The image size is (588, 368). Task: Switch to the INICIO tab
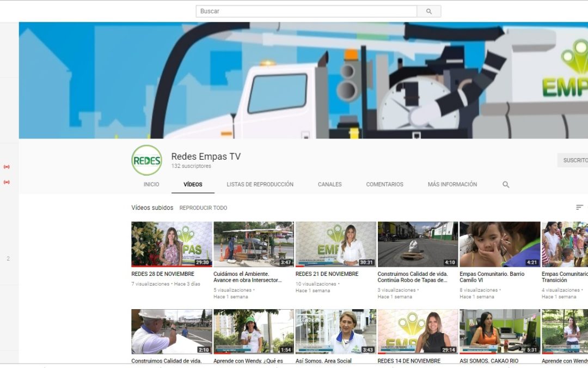pyautogui.click(x=151, y=184)
